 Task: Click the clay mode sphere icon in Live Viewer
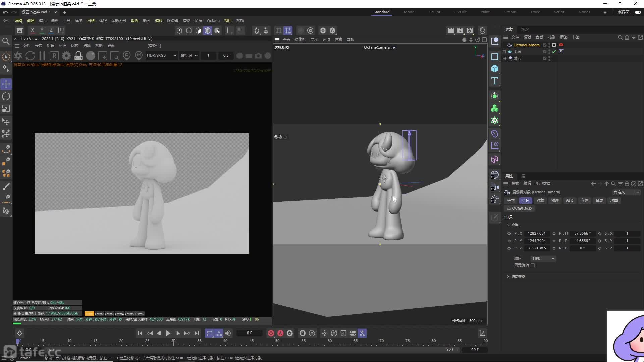[x=90, y=56]
